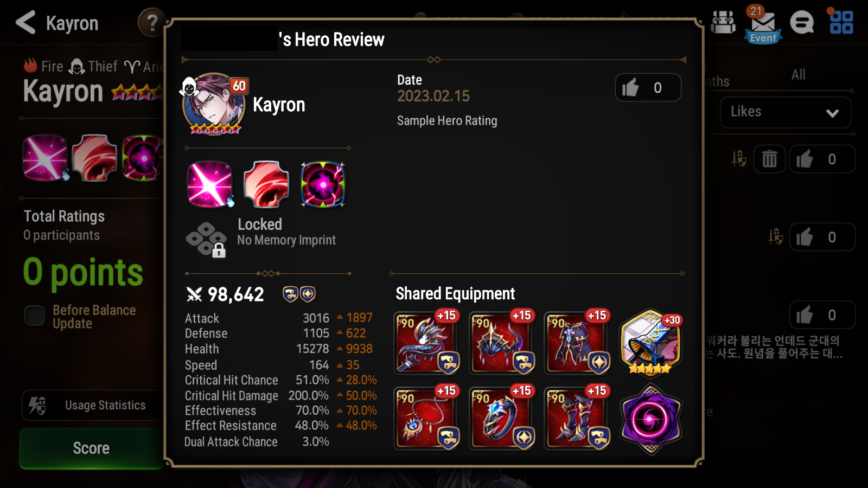Toggle the Before Balance Update checkbox
The width and height of the screenshot is (868, 488).
point(35,316)
